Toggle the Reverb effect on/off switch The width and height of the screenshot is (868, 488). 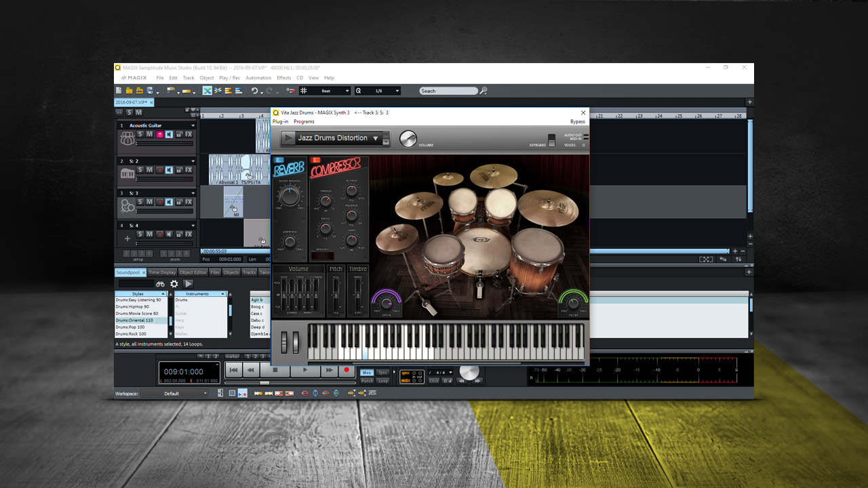coord(279,161)
